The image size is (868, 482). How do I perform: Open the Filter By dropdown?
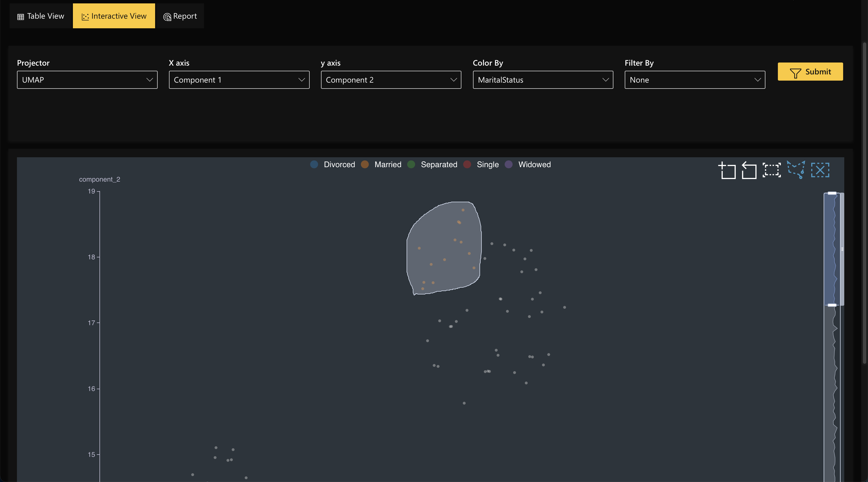695,80
